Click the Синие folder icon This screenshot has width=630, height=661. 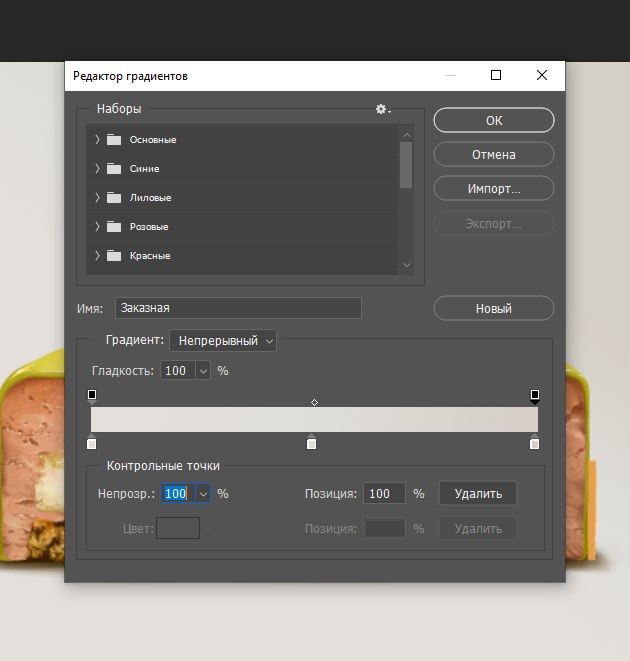click(x=114, y=169)
